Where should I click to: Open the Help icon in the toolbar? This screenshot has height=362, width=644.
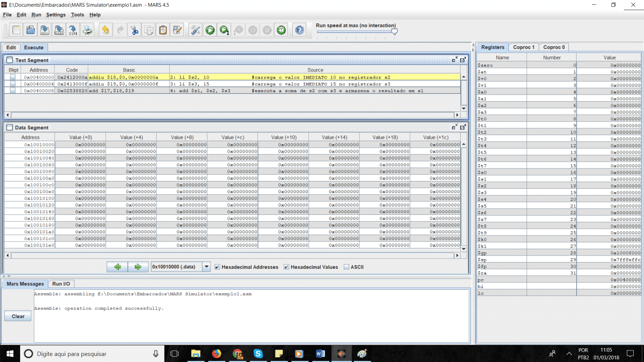tap(300, 30)
